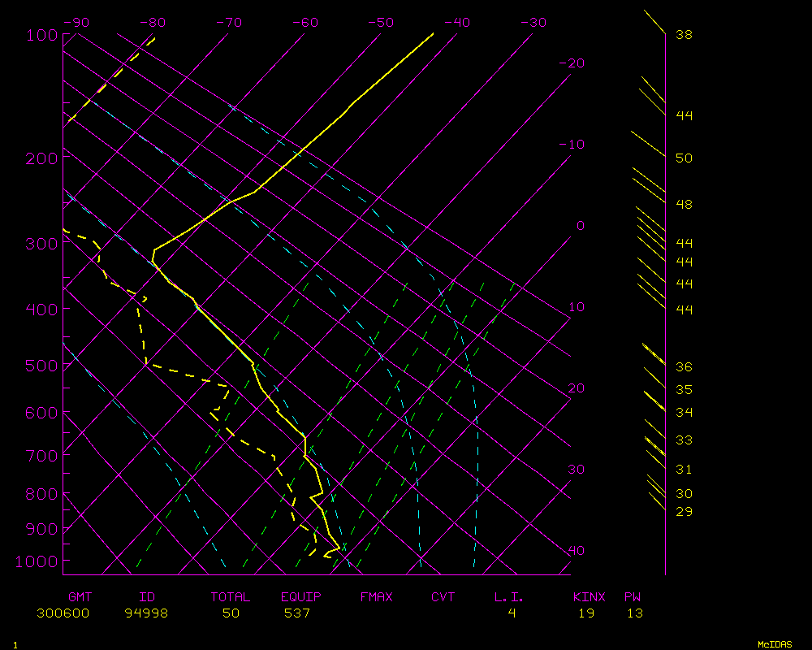Select the GMT time value 300600
Image resolution: width=812 pixels, height=650 pixels.
[63, 613]
